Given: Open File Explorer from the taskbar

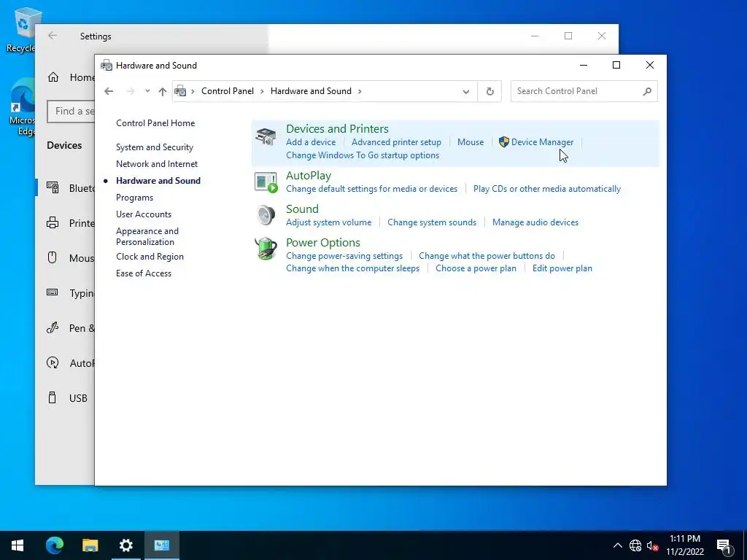Looking at the screenshot, I should pyautogui.click(x=90, y=545).
